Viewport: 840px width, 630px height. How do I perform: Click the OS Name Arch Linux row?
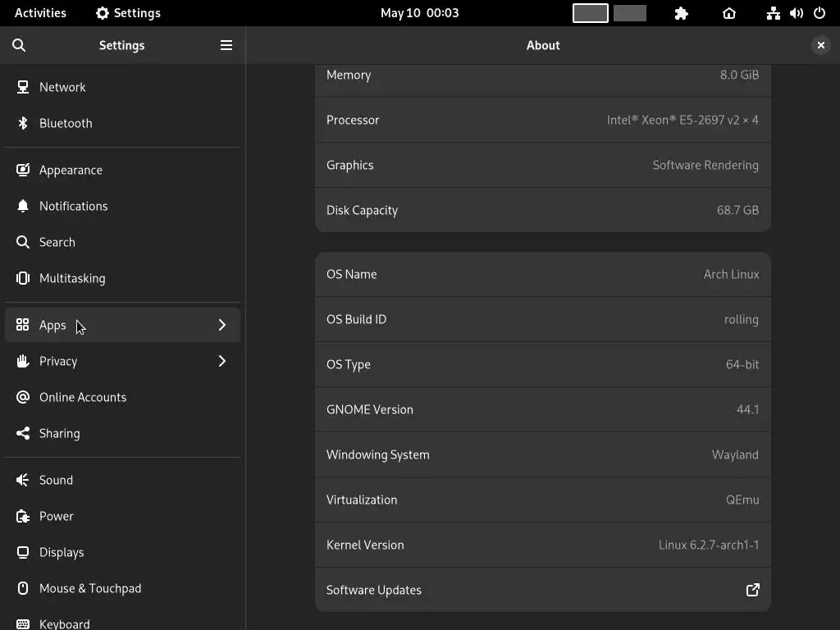543,274
